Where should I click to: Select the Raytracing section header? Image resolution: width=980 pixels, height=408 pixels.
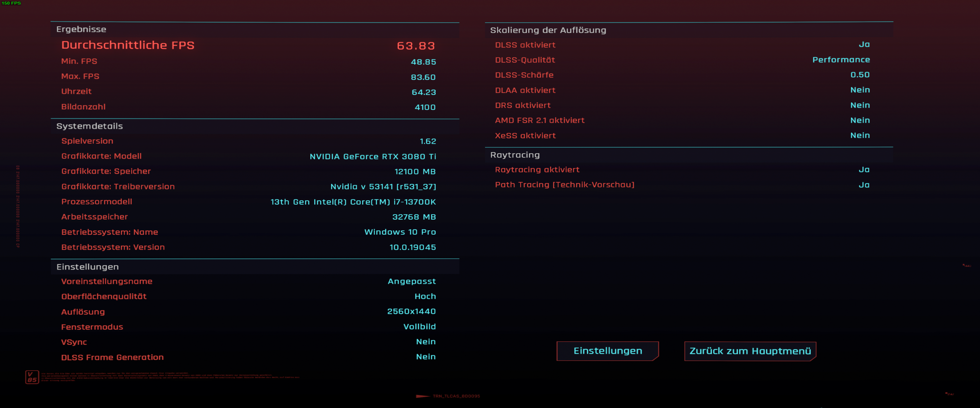click(515, 155)
